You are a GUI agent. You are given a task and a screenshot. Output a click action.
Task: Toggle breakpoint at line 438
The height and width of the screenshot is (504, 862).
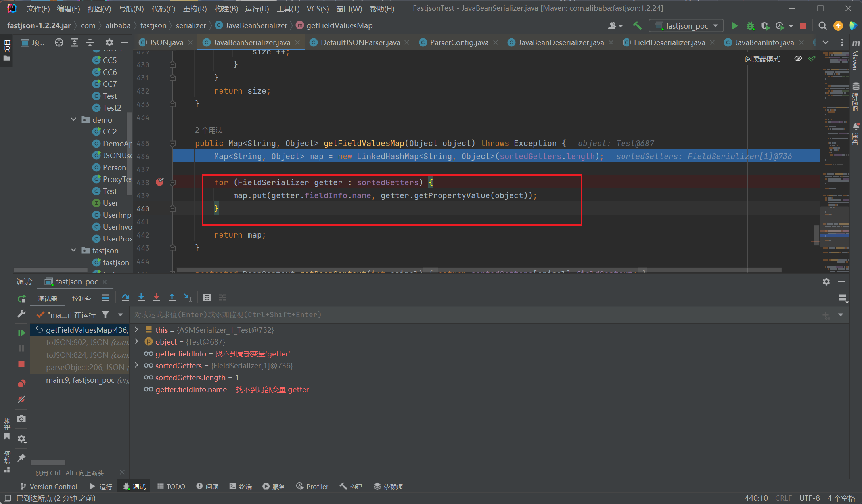pos(160,182)
